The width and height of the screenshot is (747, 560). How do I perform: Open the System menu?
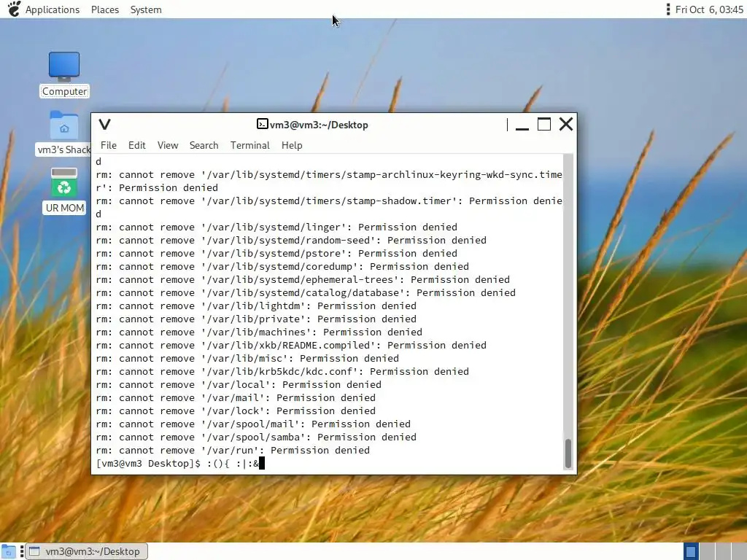click(x=146, y=9)
